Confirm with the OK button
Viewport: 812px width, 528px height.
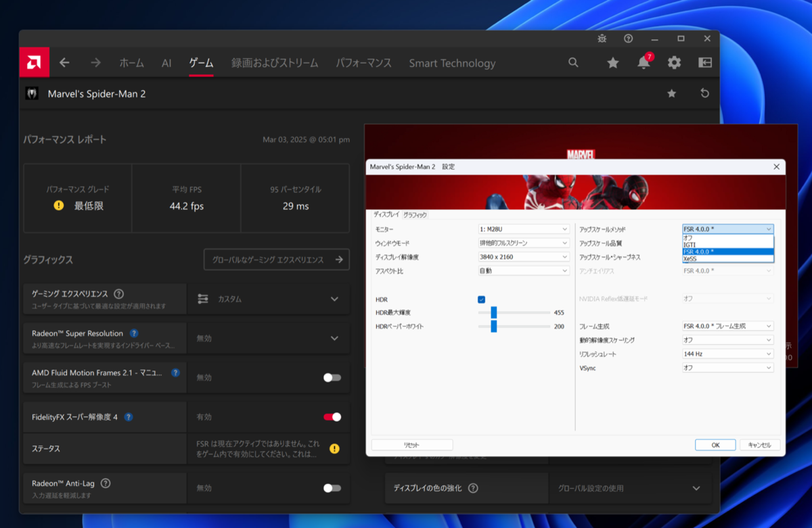click(x=715, y=445)
